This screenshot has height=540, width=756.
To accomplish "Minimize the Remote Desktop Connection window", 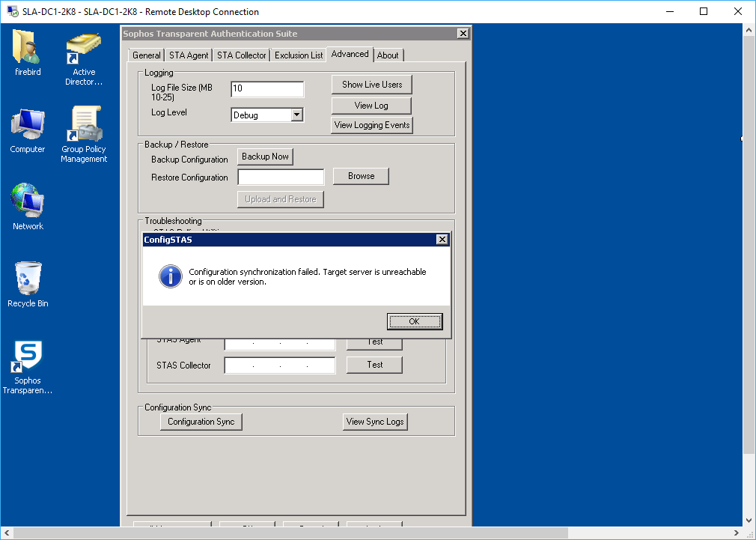I will tap(670, 11).
